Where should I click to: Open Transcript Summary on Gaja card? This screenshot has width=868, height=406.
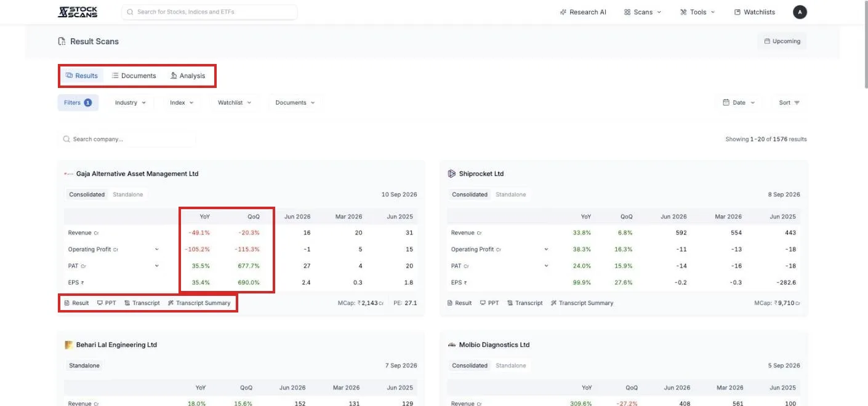pos(199,303)
